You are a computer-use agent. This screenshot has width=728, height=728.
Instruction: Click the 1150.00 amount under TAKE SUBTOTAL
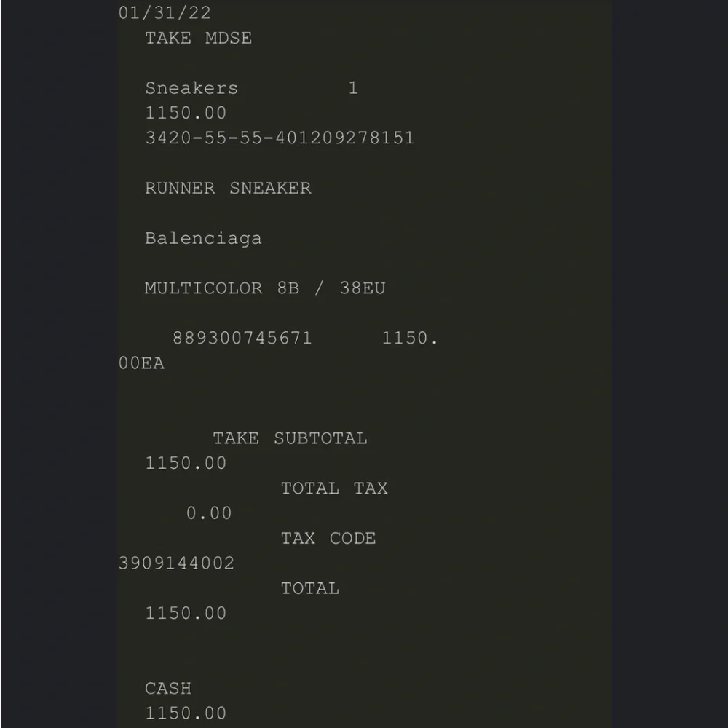coord(186,463)
